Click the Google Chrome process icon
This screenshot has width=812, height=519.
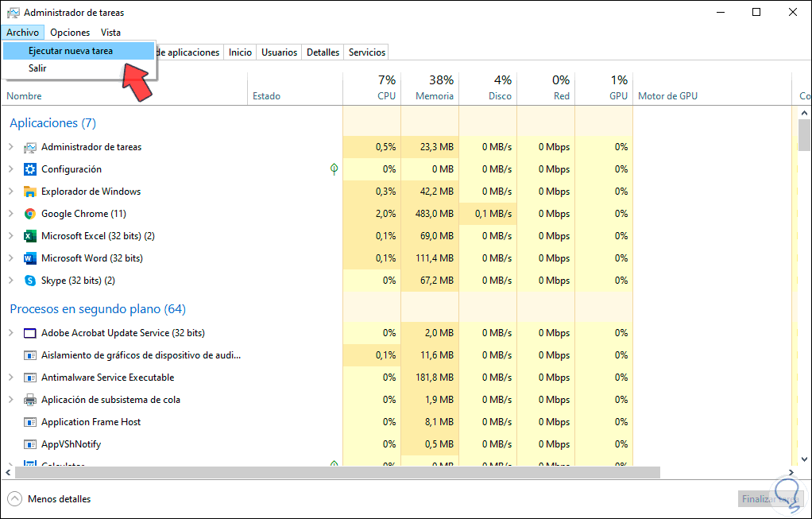[30, 214]
